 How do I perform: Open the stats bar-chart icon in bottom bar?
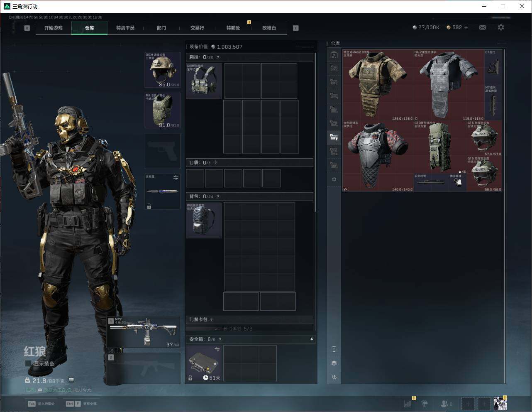point(408,404)
